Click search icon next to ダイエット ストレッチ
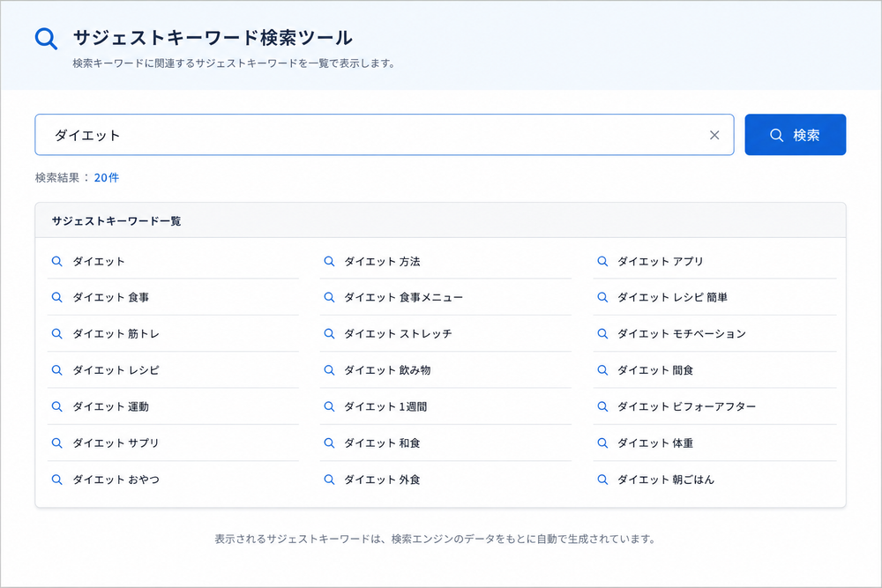Screen dimensions: 882x588 coord(329,334)
